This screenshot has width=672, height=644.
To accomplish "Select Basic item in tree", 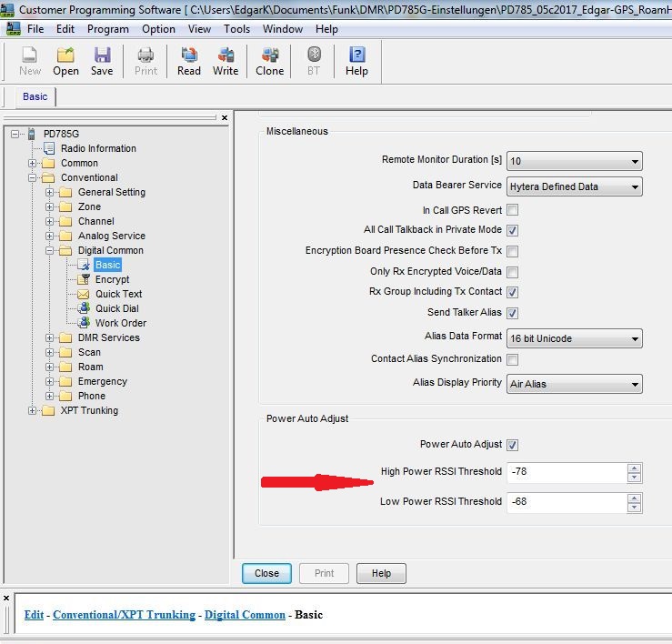I will [x=107, y=265].
